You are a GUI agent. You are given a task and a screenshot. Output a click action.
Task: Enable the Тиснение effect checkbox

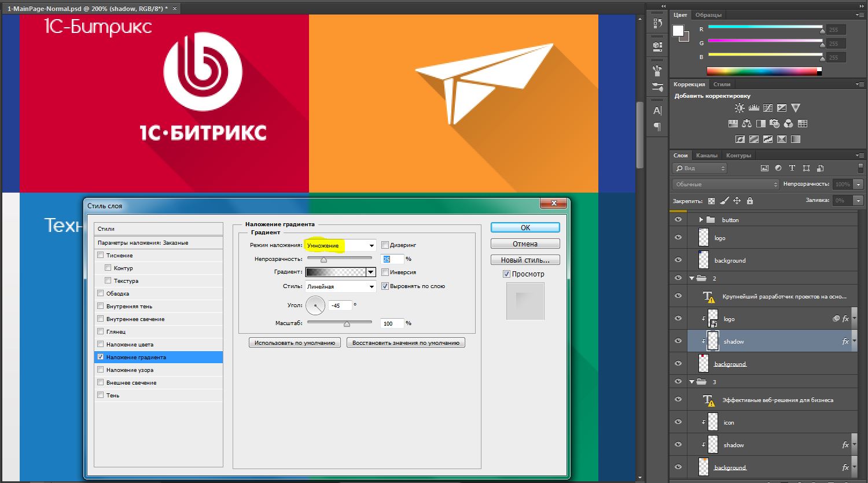coord(101,255)
